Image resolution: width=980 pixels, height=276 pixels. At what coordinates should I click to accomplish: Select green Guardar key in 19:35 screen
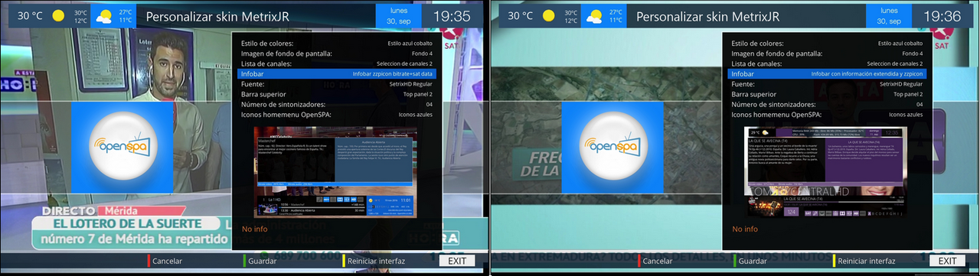coord(260,261)
